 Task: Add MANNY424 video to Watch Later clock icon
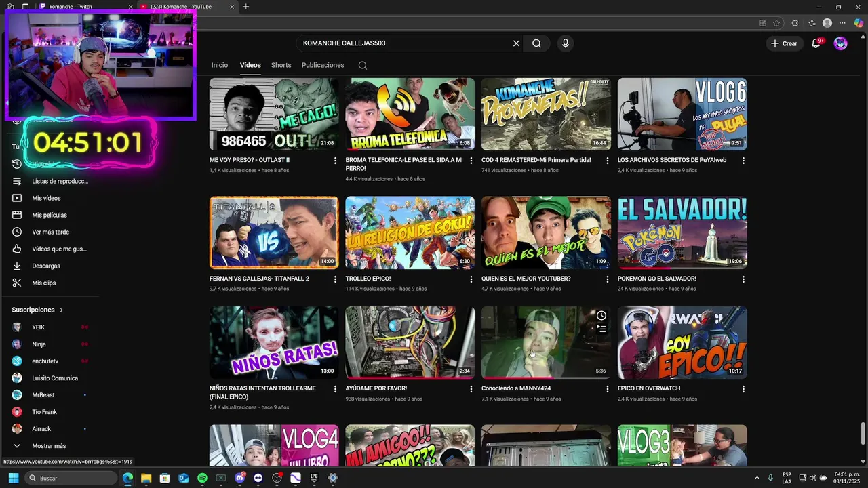click(x=601, y=316)
